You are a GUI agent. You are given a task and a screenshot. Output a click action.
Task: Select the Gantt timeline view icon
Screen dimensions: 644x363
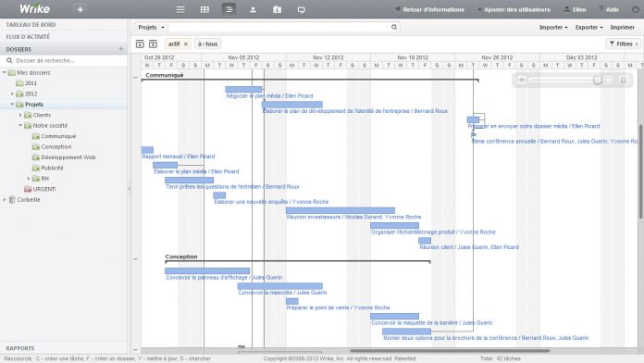point(229,9)
